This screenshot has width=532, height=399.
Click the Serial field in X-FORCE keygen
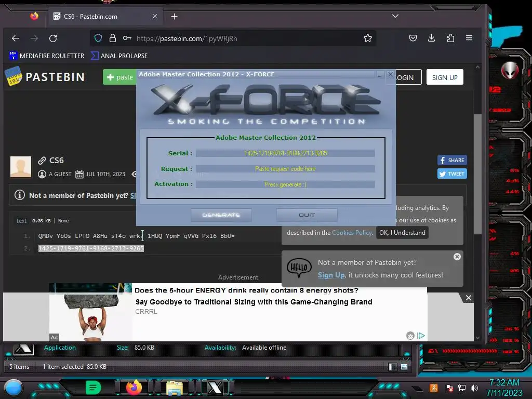point(285,153)
